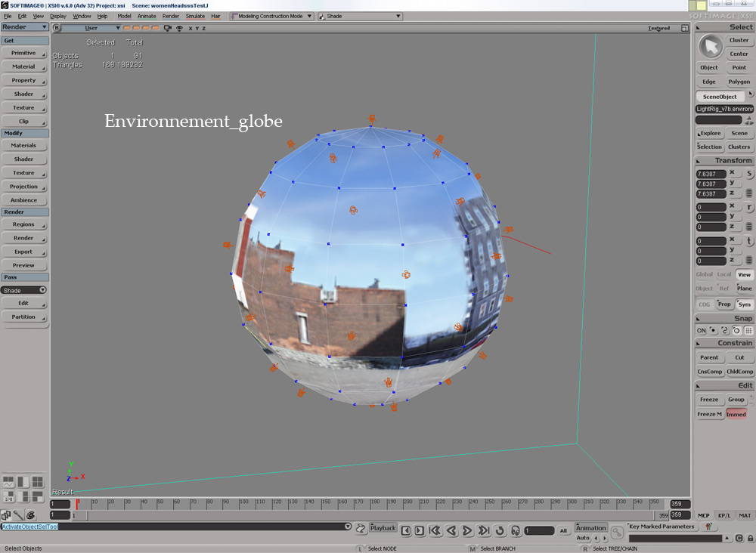
Task: Open the Simulate menu
Action: click(195, 16)
